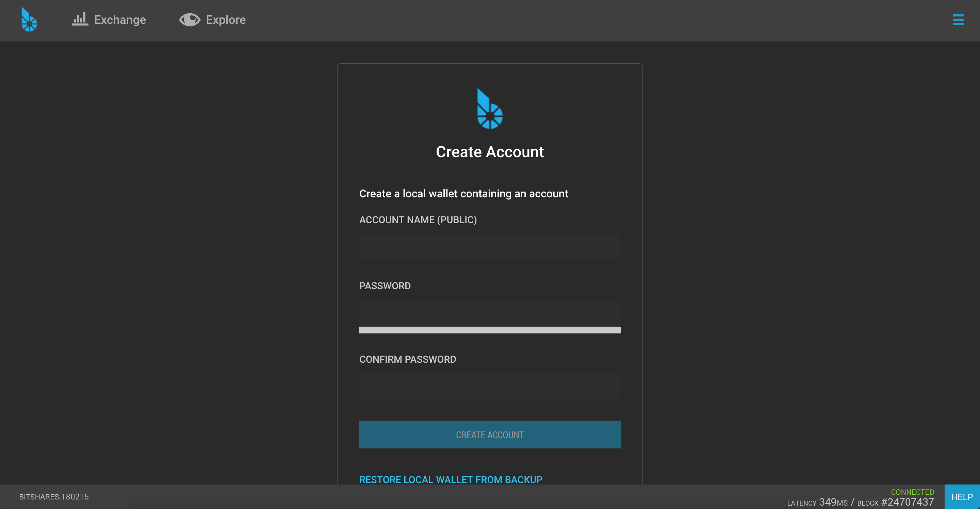Open Restore Local Wallet From Backup link
The height and width of the screenshot is (509, 980).
tap(451, 480)
